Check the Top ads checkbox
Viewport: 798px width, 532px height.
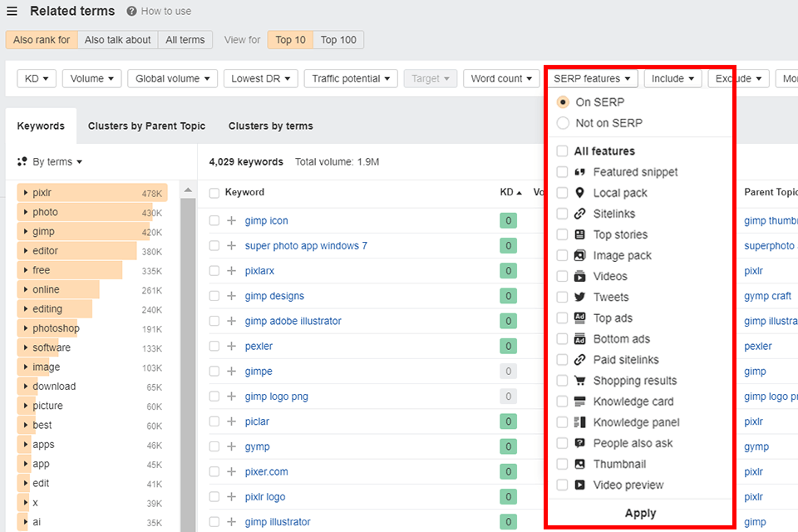(562, 318)
